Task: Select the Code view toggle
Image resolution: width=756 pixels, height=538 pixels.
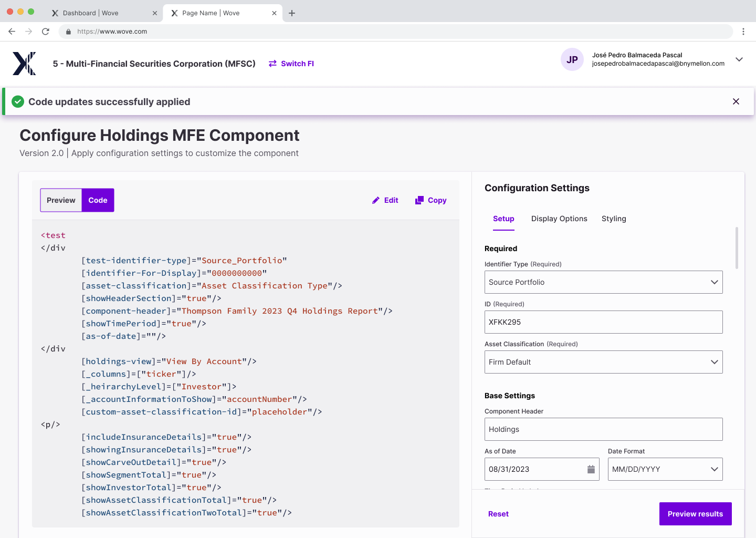Action: pyautogui.click(x=98, y=200)
